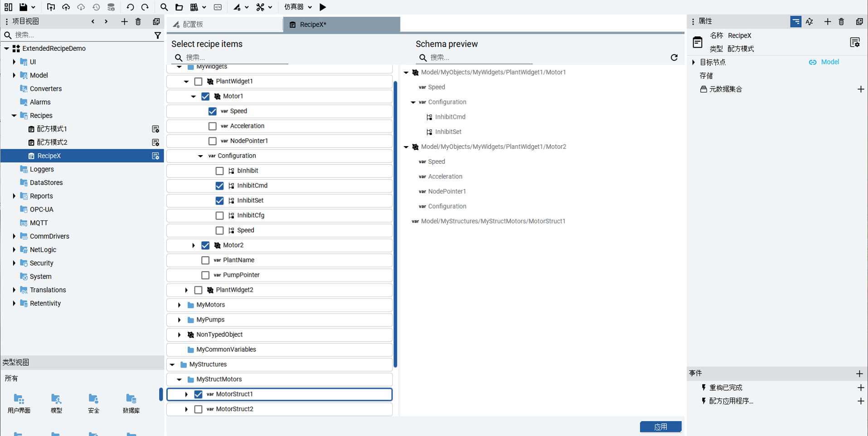This screenshot has width=868, height=436.
Task: Click the plus icon in the project view header
Action: (124, 22)
